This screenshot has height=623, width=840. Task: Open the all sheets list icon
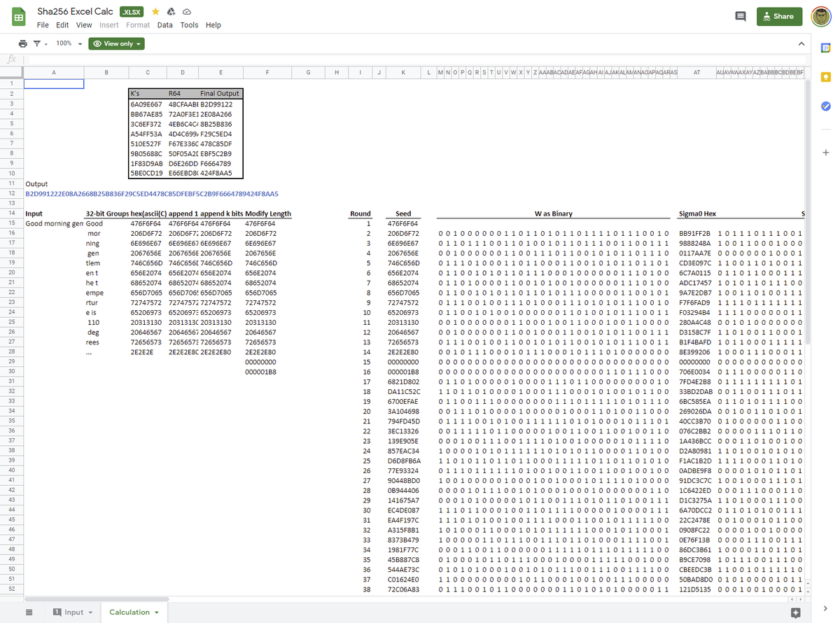(29, 612)
